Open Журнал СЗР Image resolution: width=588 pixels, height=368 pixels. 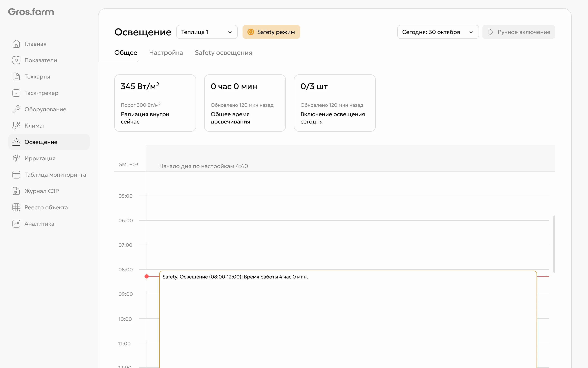click(49, 191)
